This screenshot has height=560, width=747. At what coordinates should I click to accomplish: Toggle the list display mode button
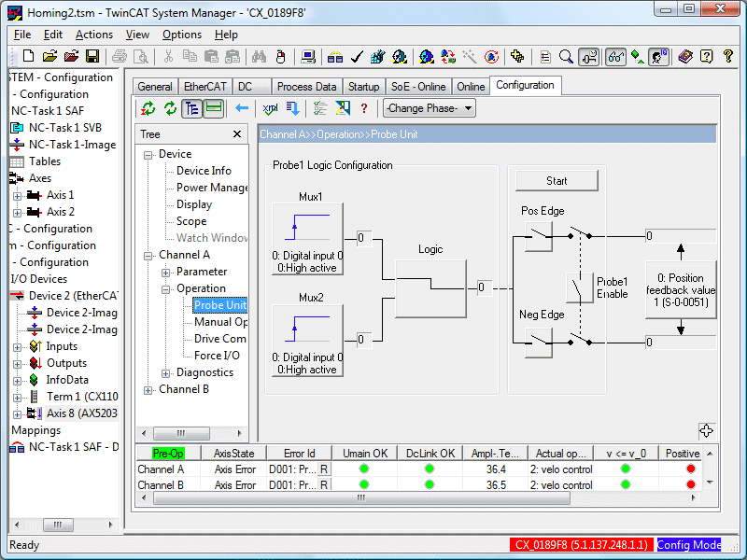click(213, 108)
